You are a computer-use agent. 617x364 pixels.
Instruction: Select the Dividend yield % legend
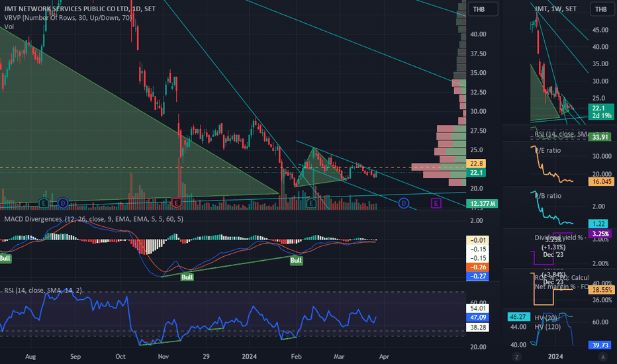pyautogui.click(x=559, y=238)
